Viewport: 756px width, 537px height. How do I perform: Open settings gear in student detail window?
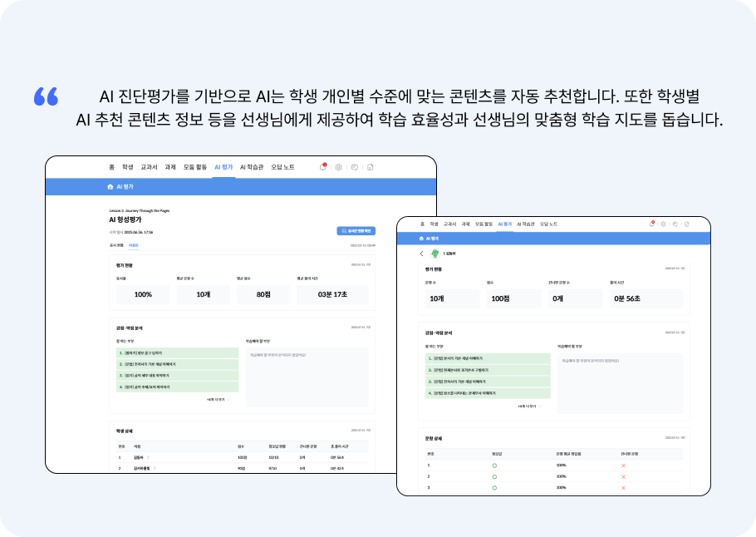click(x=664, y=224)
